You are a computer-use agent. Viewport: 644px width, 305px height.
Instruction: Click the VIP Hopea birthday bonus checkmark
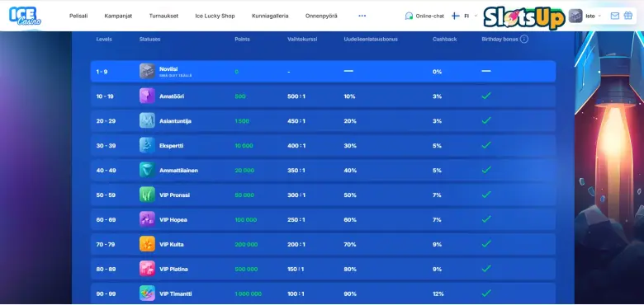point(486,219)
